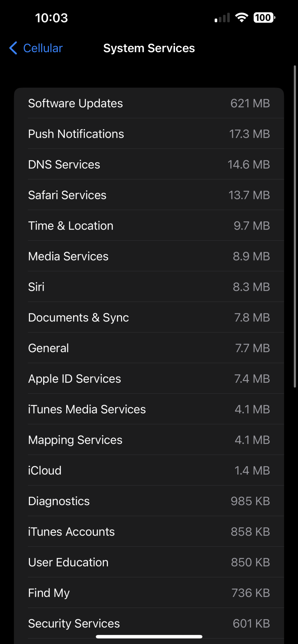Tap the Push Notifications row
The image size is (298, 644).
(x=149, y=134)
